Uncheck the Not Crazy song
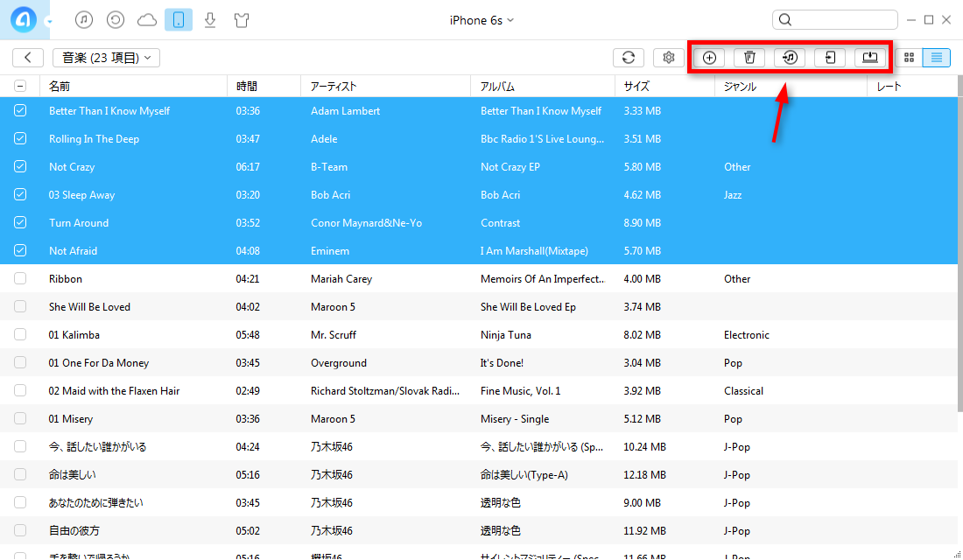 [x=20, y=166]
